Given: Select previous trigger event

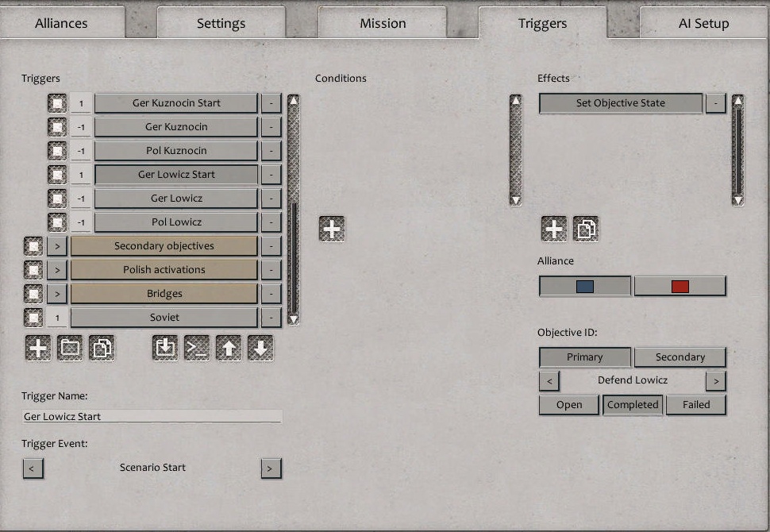Looking at the screenshot, I should pyautogui.click(x=33, y=468).
